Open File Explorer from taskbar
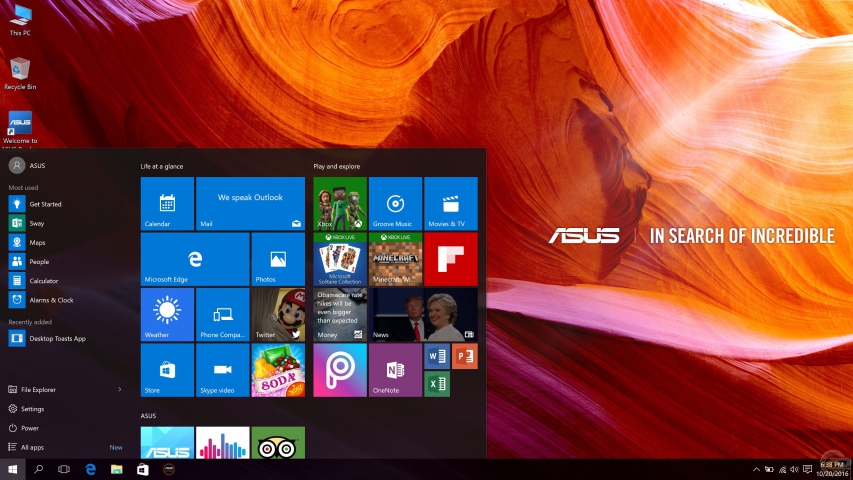 coord(116,469)
